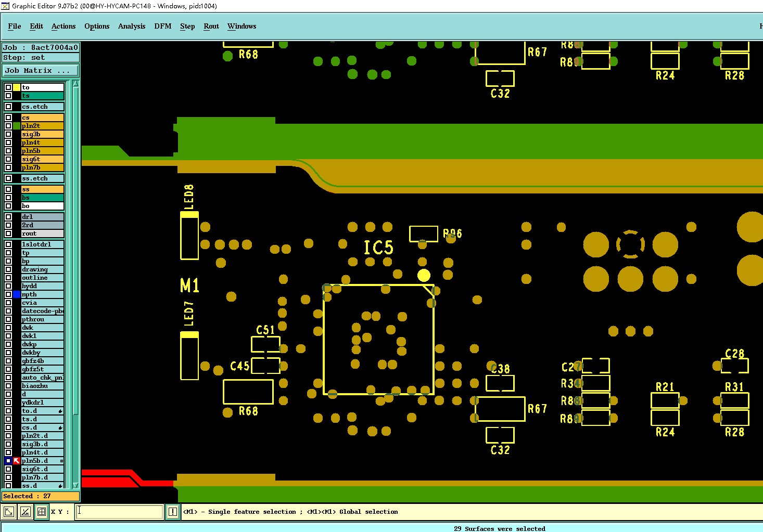
Task: Open the Edit menu
Action: 36,26
